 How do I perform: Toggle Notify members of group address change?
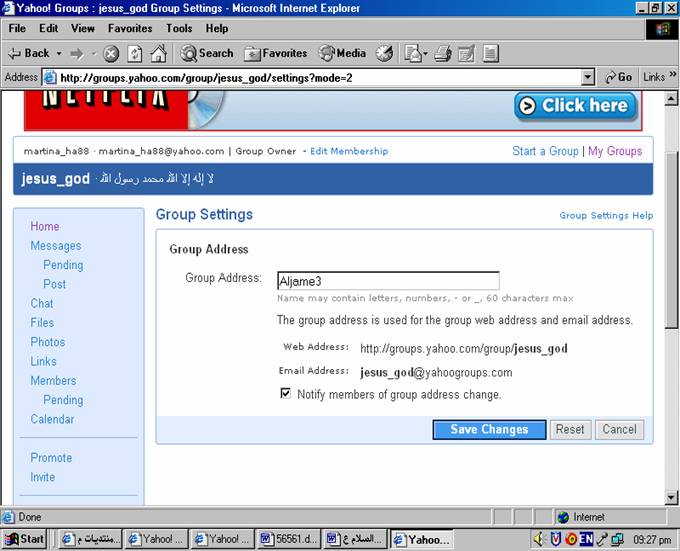(x=285, y=393)
